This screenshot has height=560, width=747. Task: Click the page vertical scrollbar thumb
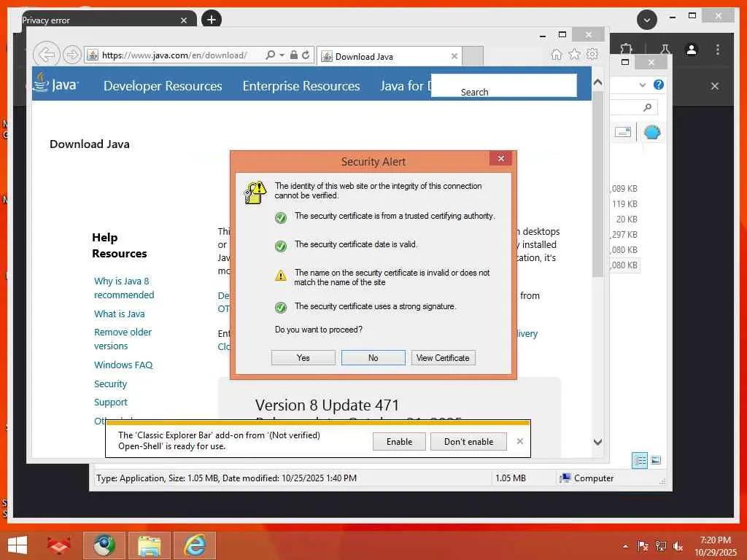598,184
